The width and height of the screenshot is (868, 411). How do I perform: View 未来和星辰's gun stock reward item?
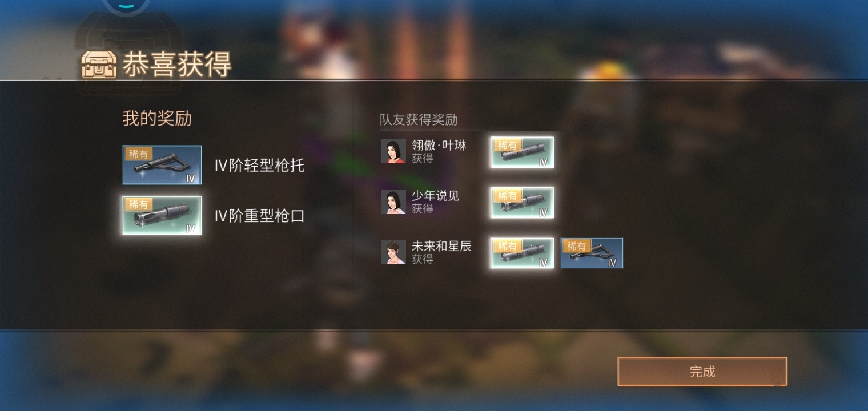coord(592,253)
